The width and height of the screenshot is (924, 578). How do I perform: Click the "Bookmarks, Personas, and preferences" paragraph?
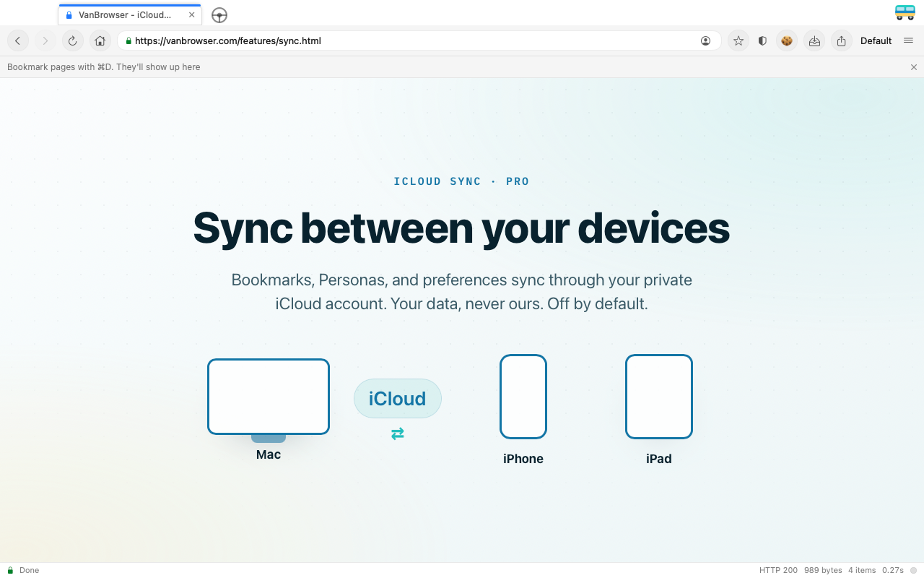tap(462, 291)
